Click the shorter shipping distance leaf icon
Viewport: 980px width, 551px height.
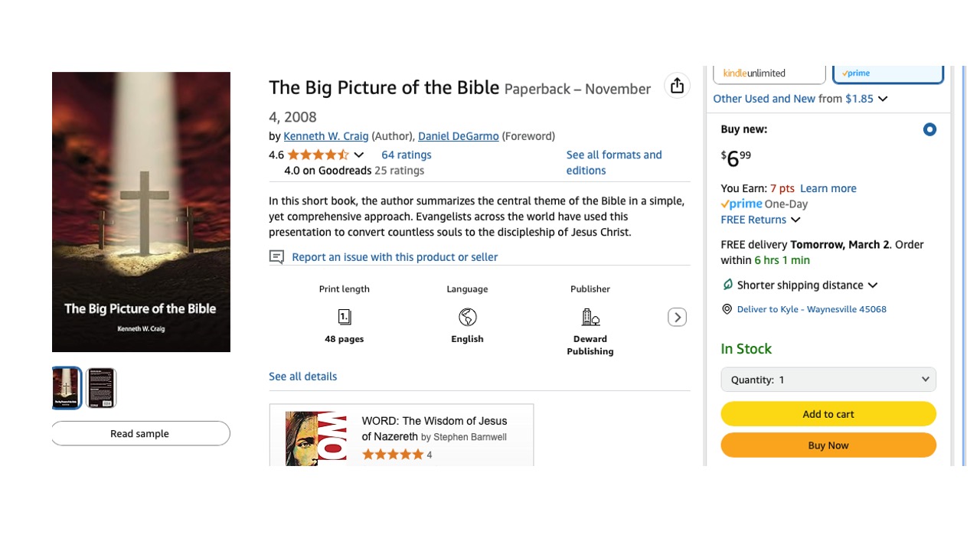tap(728, 285)
